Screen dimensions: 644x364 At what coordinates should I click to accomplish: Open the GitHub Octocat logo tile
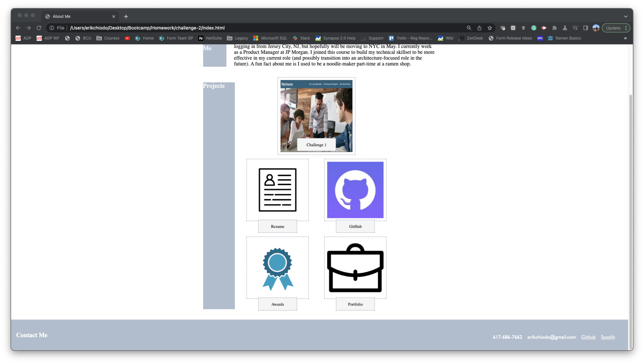355,190
